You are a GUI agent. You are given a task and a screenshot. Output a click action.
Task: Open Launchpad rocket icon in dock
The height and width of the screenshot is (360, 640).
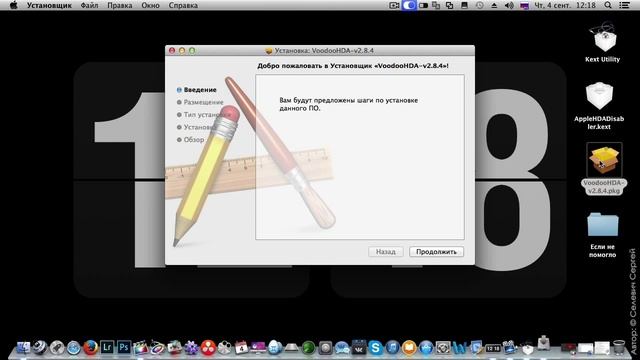coord(57,348)
